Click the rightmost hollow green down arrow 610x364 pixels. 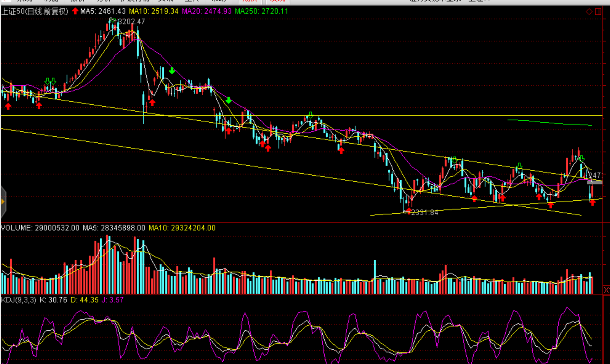pos(582,158)
